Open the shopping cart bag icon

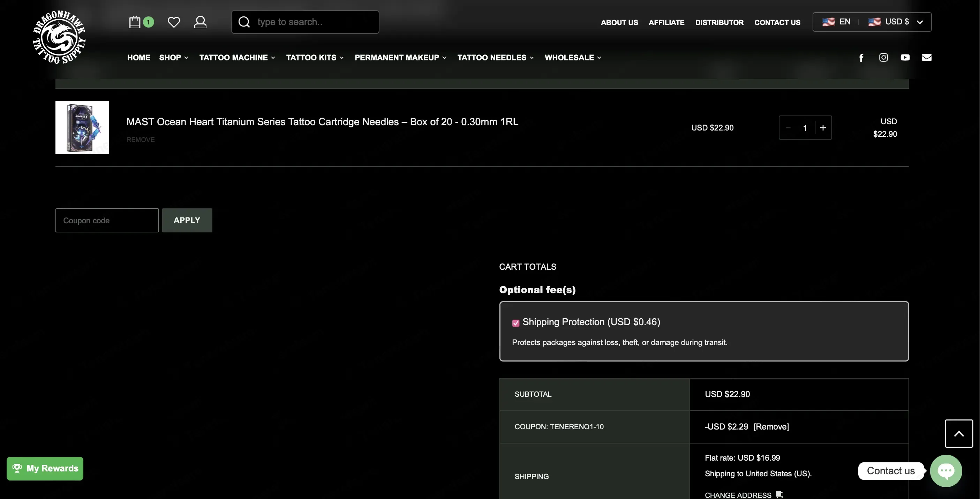tap(135, 22)
